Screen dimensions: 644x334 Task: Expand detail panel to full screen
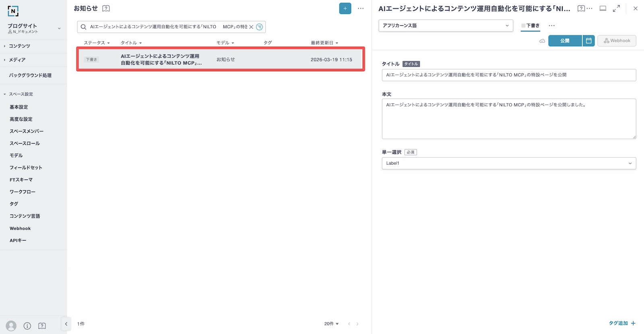tap(616, 8)
